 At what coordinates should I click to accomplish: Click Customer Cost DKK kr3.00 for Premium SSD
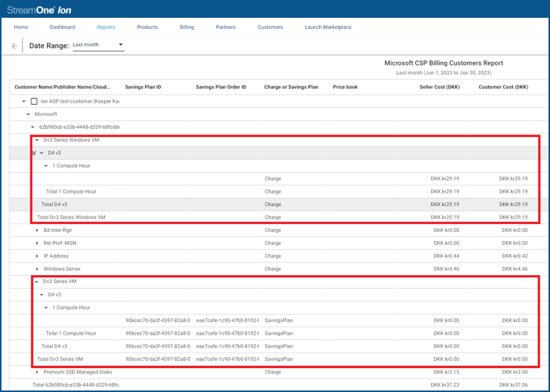(x=514, y=372)
